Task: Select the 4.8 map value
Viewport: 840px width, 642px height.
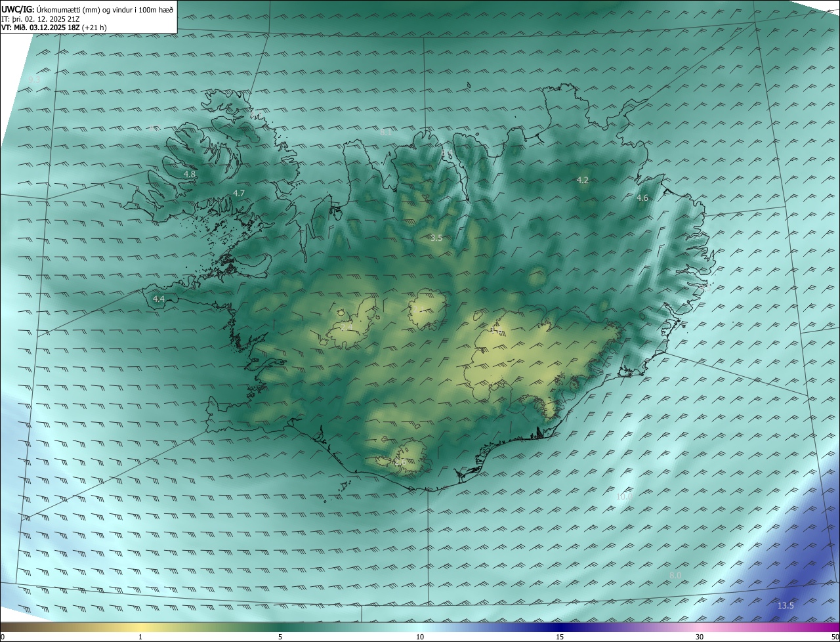Action: coord(190,175)
